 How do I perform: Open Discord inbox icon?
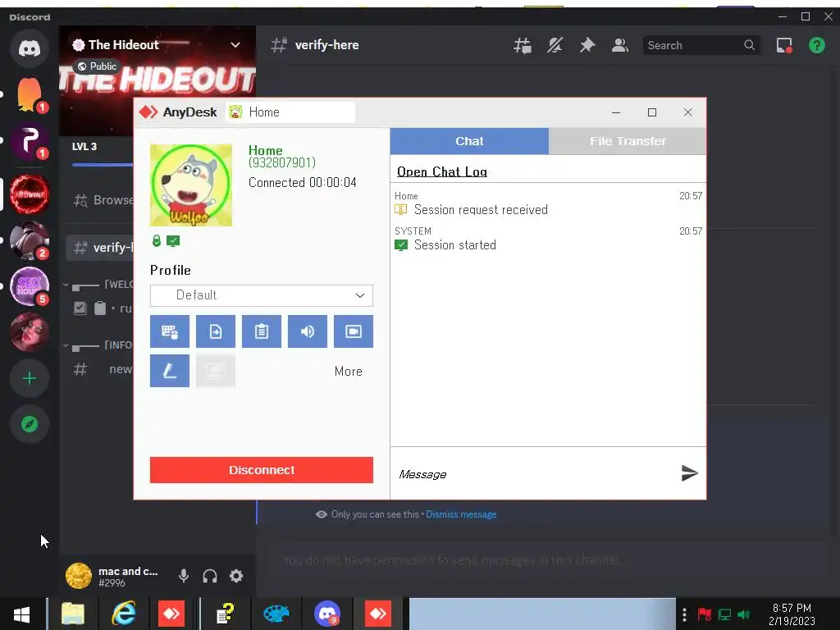point(784,46)
